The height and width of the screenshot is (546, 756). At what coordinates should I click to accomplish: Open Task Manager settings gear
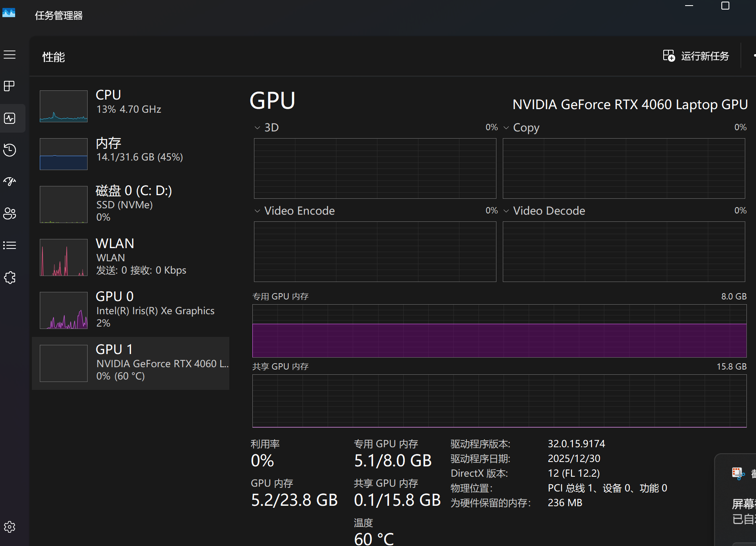(x=10, y=527)
